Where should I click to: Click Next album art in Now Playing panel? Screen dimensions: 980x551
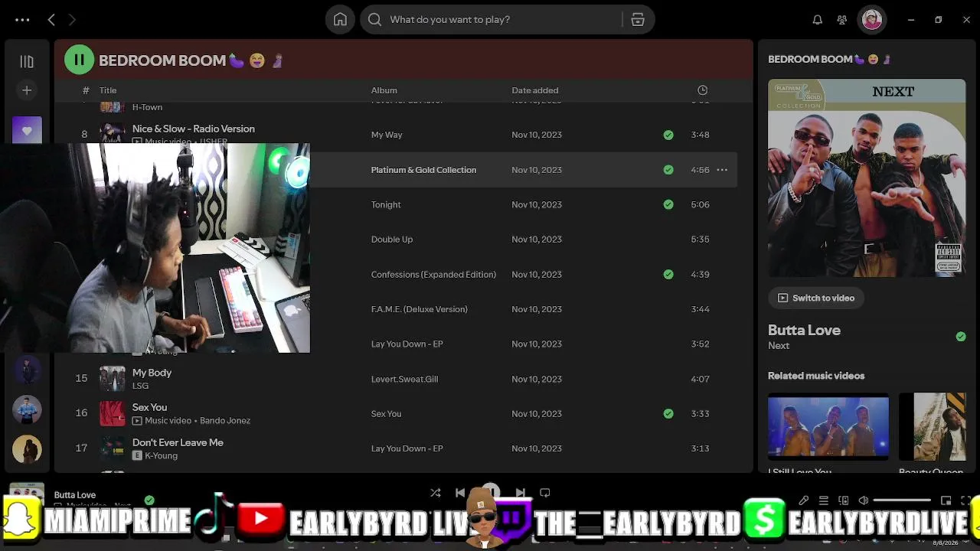pyautogui.click(x=867, y=178)
